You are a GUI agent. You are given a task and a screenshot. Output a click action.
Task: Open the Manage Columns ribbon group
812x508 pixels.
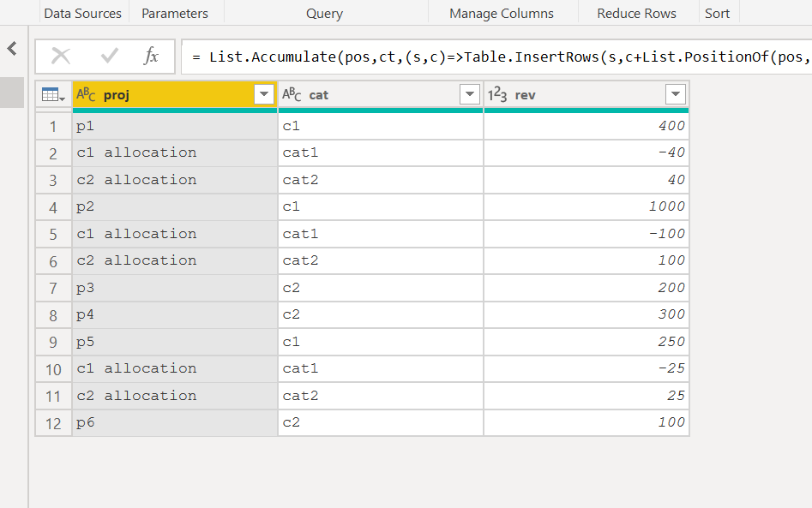(502, 14)
